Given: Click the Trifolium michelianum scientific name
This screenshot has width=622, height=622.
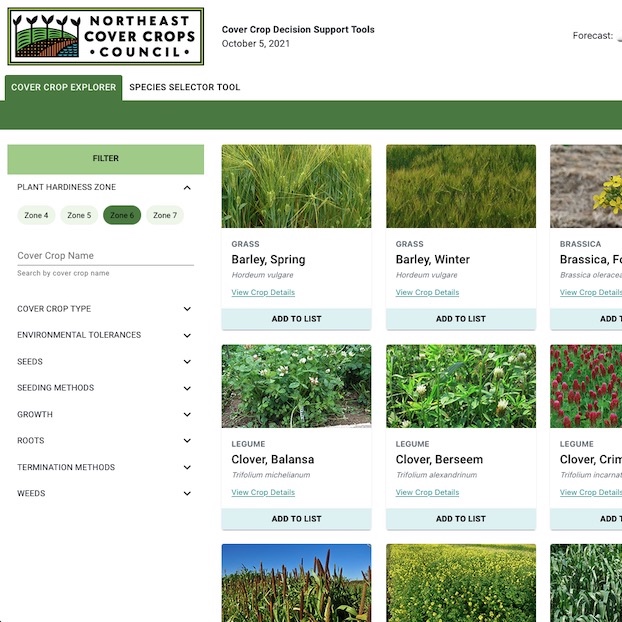Looking at the screenshot, I should tap(271, 475).
